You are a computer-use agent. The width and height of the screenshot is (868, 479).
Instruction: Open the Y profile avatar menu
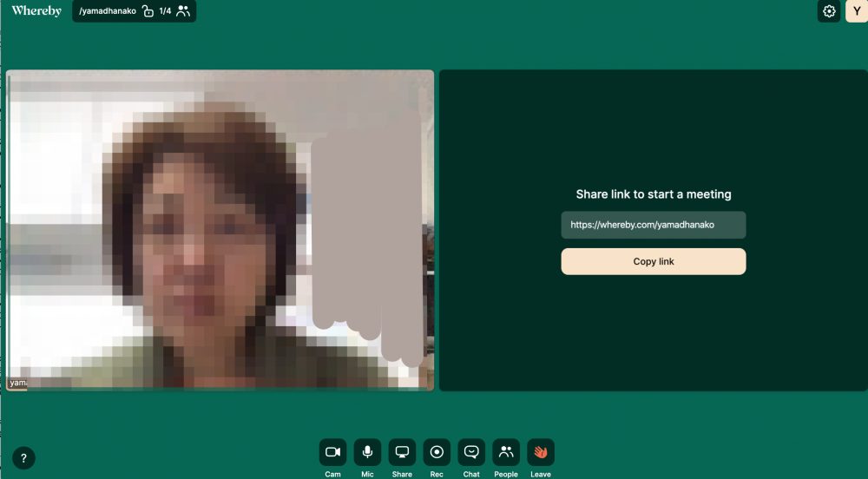pos(857,11)
